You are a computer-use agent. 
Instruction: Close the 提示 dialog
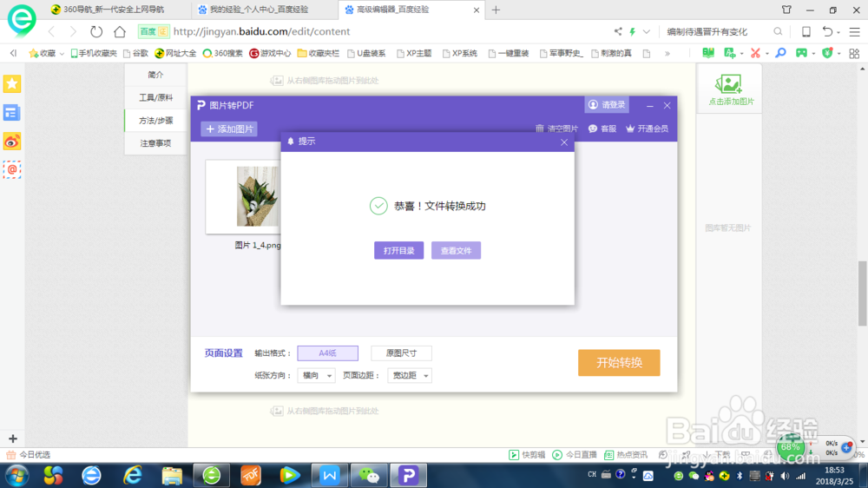pos(564,142)
